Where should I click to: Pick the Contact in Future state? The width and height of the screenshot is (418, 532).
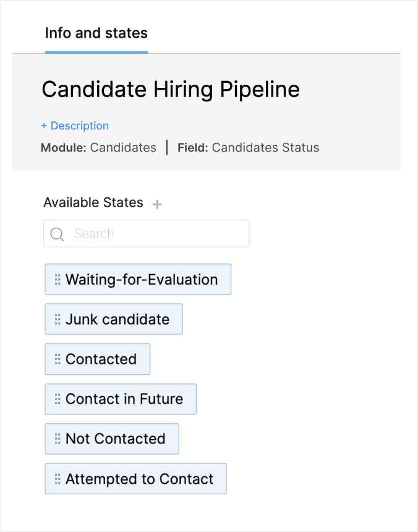coord(124,399)
